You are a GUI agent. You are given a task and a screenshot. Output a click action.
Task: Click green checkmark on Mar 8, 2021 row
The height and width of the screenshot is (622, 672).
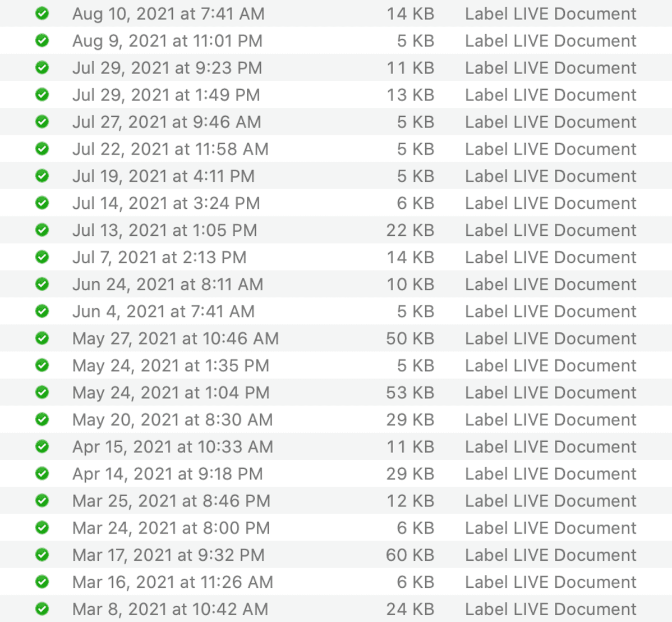42,609
